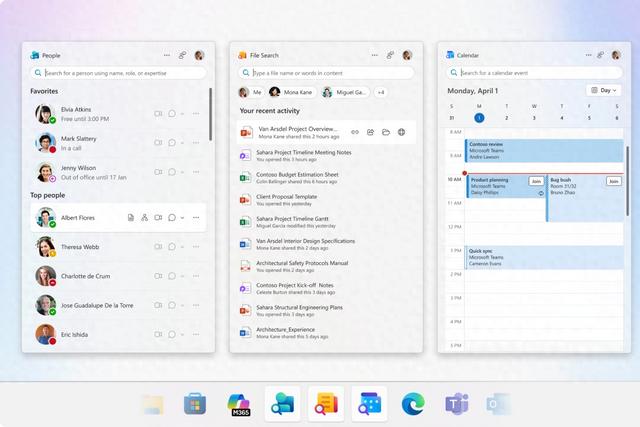This screenshot has height=427, width=640.
Task: Filter files by Me
Action: click(x=250, y=92)
